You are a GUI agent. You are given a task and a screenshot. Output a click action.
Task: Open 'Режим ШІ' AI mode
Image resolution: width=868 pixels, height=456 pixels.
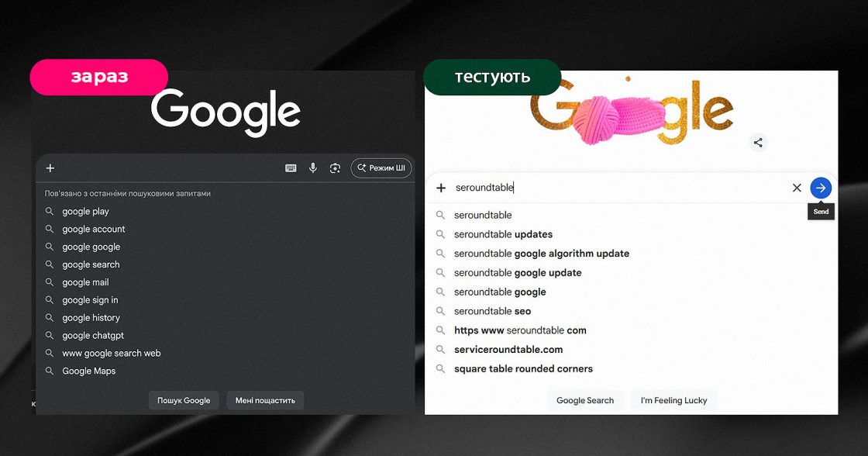(381, 168)
